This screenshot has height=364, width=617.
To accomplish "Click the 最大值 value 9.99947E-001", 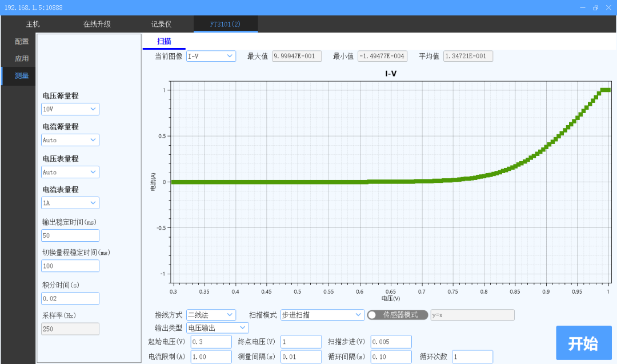I will tap(297, 56).
